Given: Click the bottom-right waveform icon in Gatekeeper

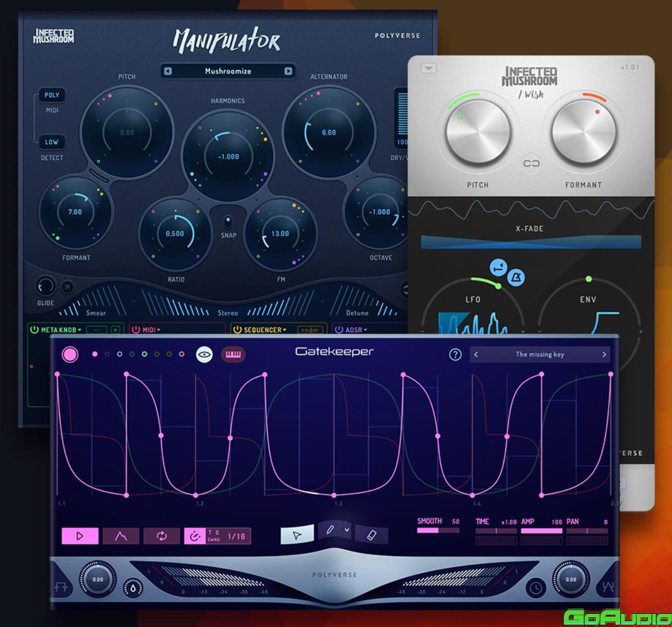Looking at the screenshot, I should tap(608, 587).
